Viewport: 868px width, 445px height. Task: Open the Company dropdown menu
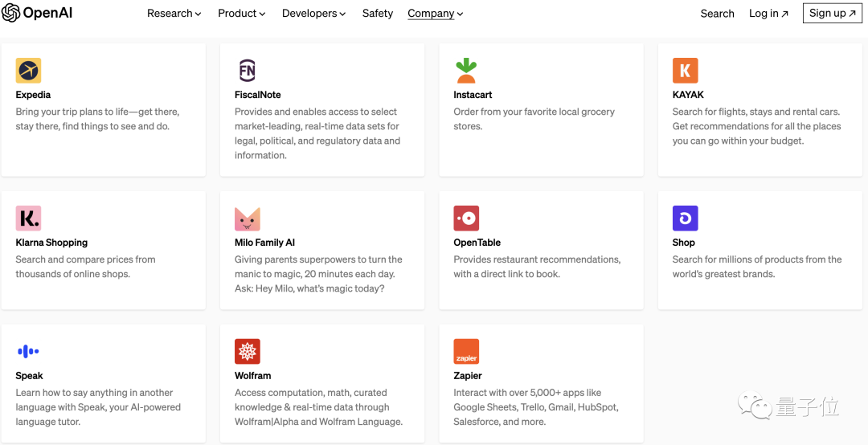click(435, 13)
